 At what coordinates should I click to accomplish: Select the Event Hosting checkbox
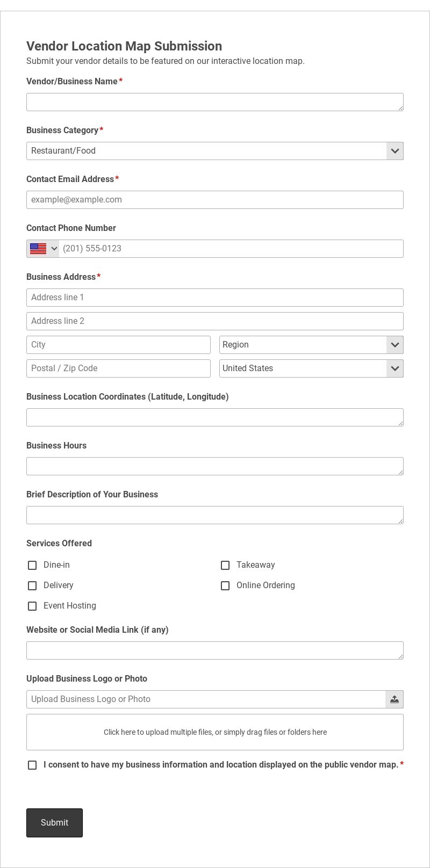32,606
